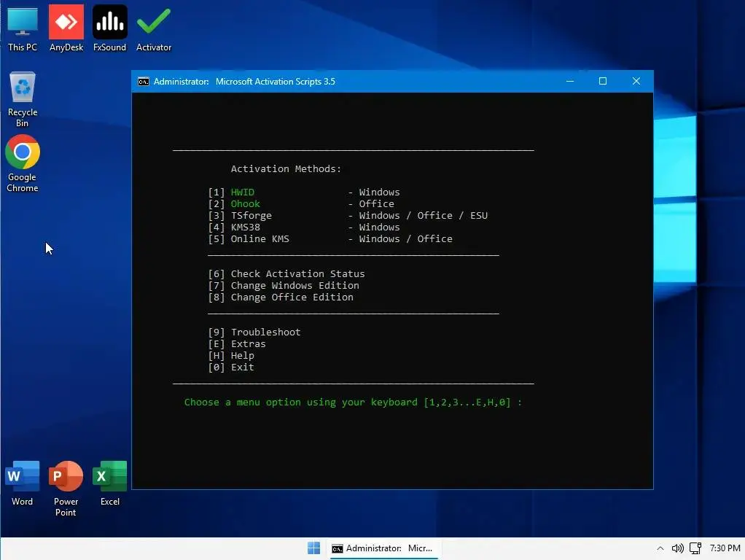This screenshot has height=560, width=745.
Task: Minimize the Activation Scripts window
Action: coord(569,81)
